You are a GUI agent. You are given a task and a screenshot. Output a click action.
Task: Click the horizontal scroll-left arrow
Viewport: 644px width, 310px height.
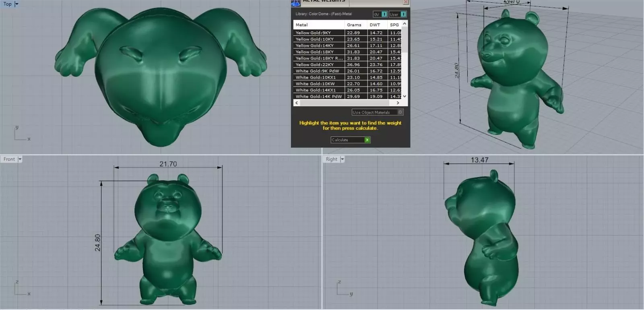click(297, 103)
